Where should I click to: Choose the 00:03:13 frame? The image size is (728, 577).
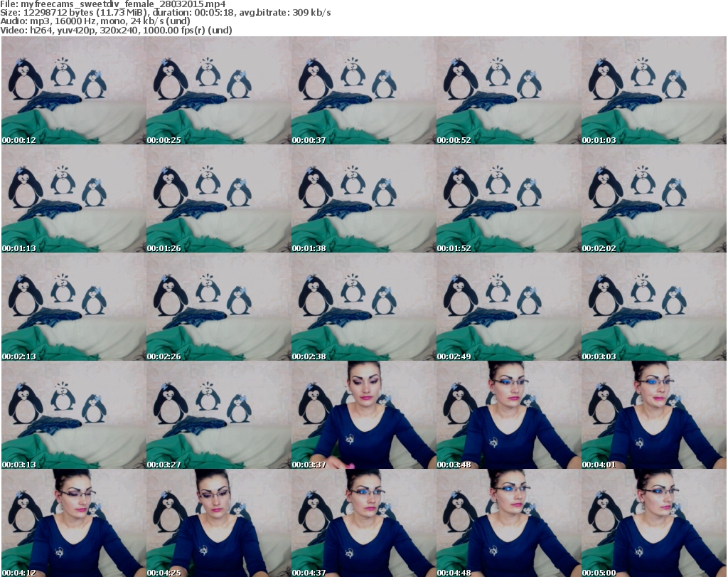tap(73, 415)
